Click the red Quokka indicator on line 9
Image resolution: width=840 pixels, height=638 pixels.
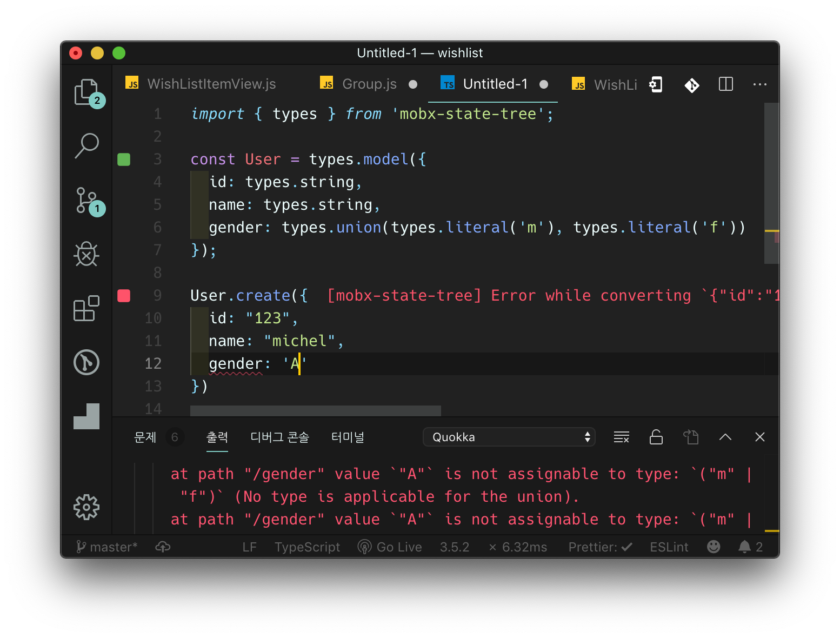124,296
